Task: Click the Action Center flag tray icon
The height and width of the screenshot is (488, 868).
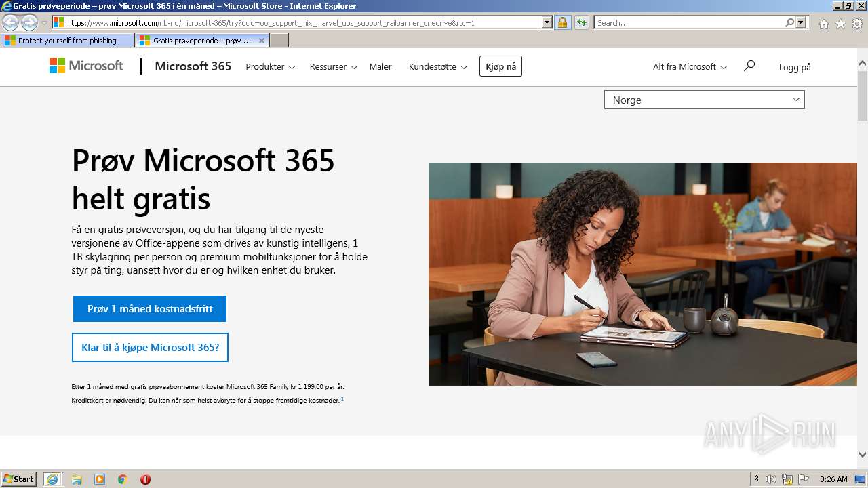Action: pyautogui.click(x=804, y=479)
